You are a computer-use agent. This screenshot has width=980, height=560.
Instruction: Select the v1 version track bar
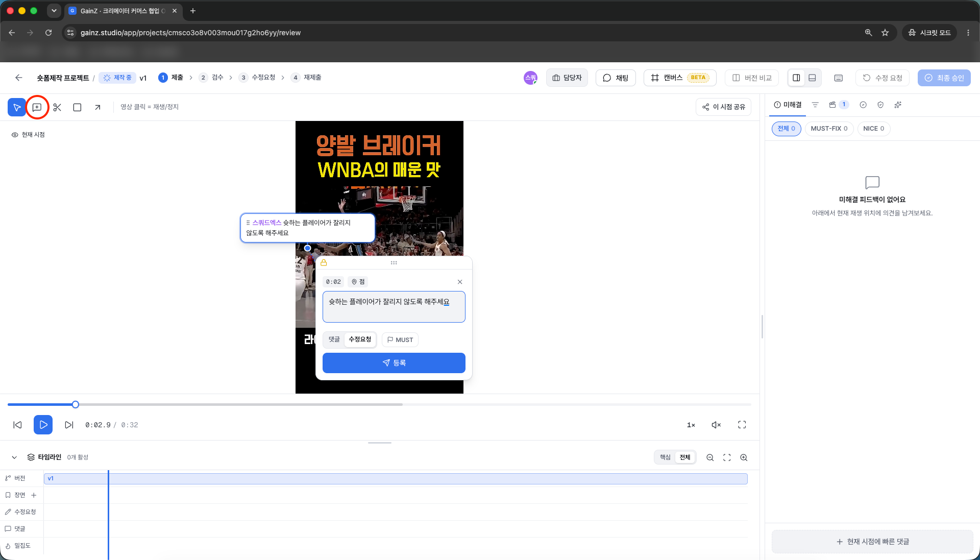[396, 479]
